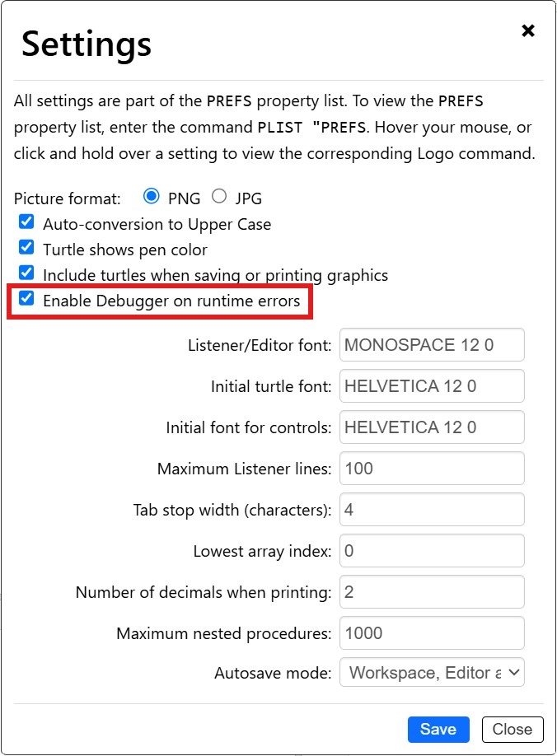The image size is (557, 756).
Task: Click the Auto-conversion to Upper Case label
Action: pos(157,224)
